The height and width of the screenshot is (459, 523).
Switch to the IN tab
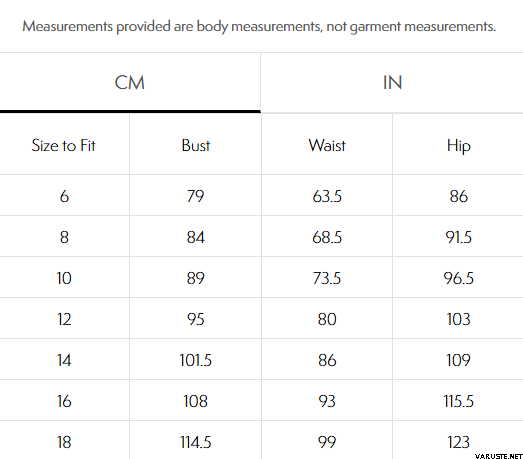(392, 82)
